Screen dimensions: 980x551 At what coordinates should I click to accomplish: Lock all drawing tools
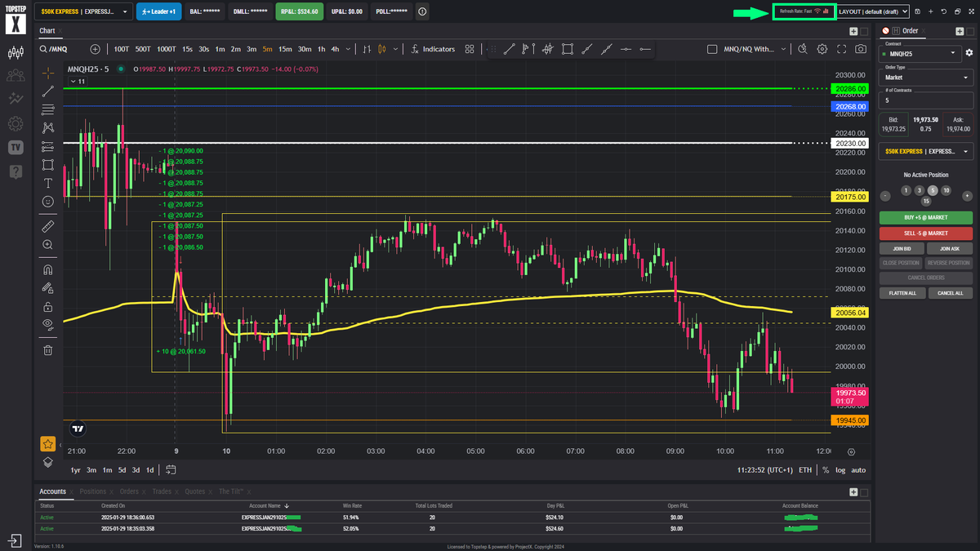[48, 307]
